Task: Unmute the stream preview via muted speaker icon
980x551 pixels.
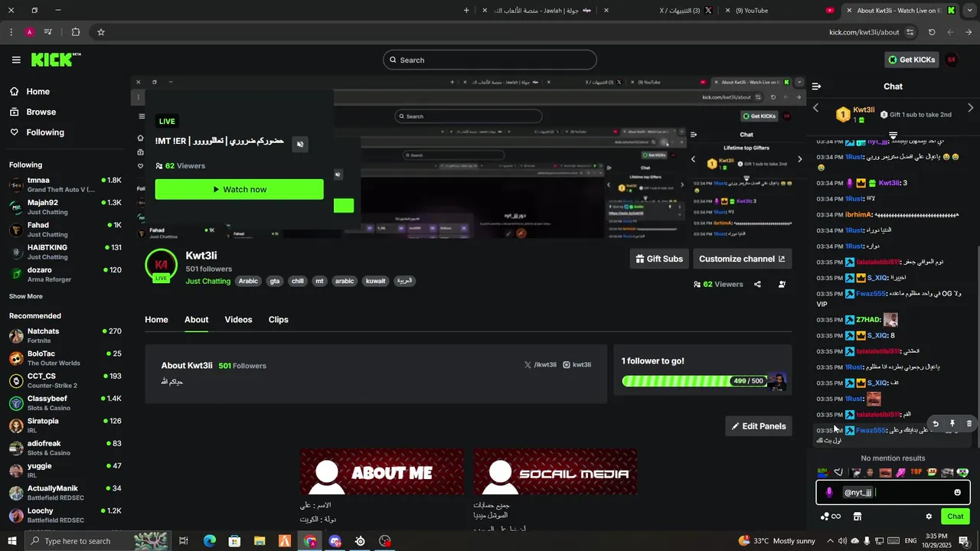Action: click(x=300, y=144)
